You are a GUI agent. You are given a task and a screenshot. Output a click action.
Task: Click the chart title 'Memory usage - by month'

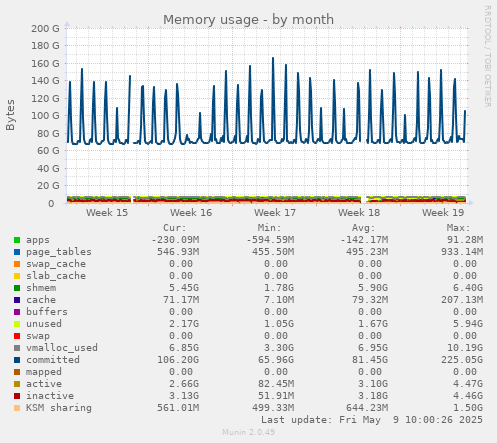coord(248,20)
